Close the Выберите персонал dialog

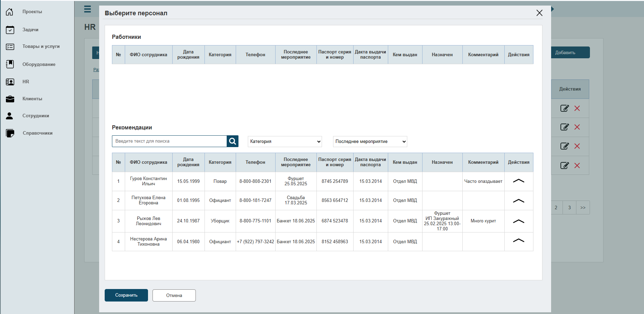(x=539, y=13)
